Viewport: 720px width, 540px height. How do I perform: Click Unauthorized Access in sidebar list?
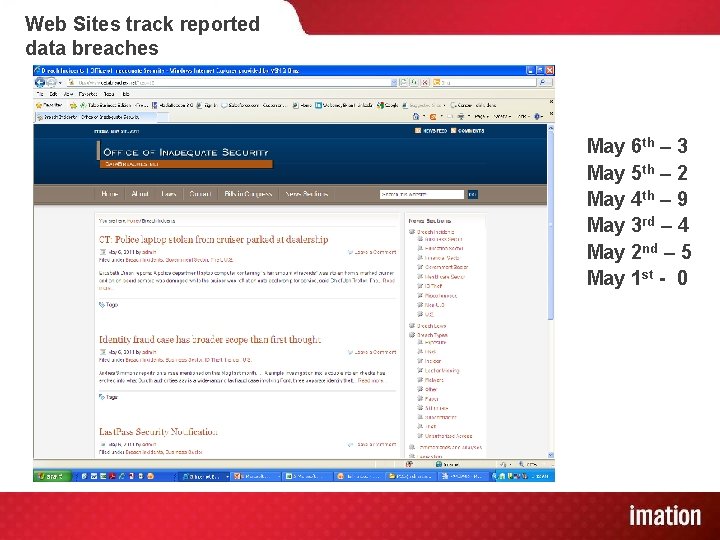tap(448, 436)
